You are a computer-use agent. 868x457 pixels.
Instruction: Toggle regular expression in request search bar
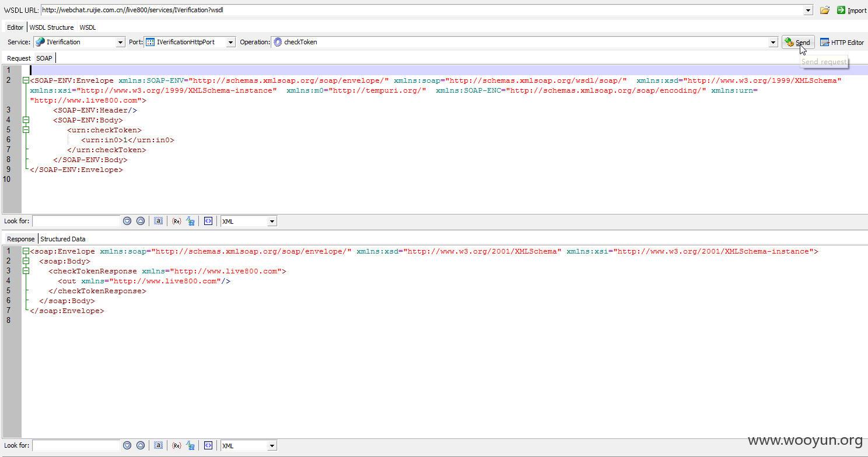[176, 221]
